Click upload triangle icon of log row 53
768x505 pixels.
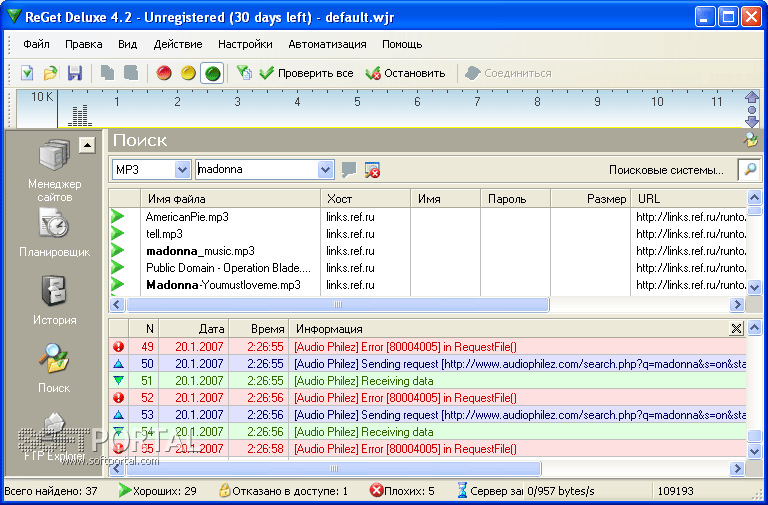pyautogui.click(x=119, y=415)
